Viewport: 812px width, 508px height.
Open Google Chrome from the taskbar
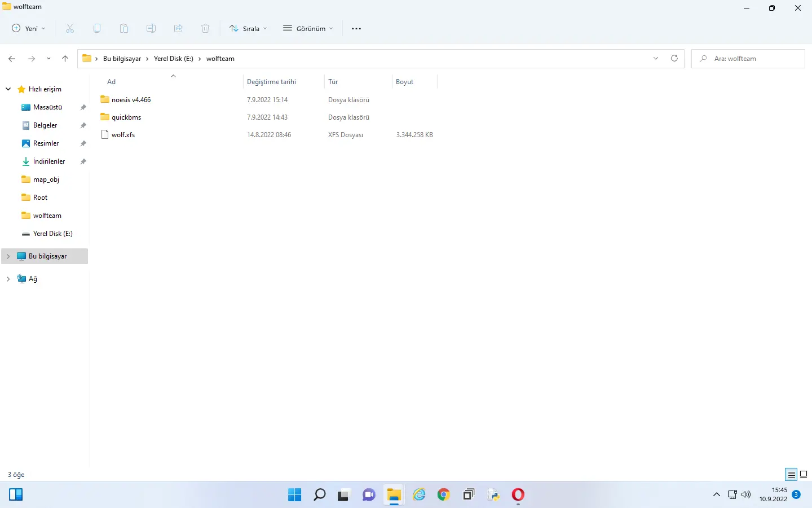(443, 494)
